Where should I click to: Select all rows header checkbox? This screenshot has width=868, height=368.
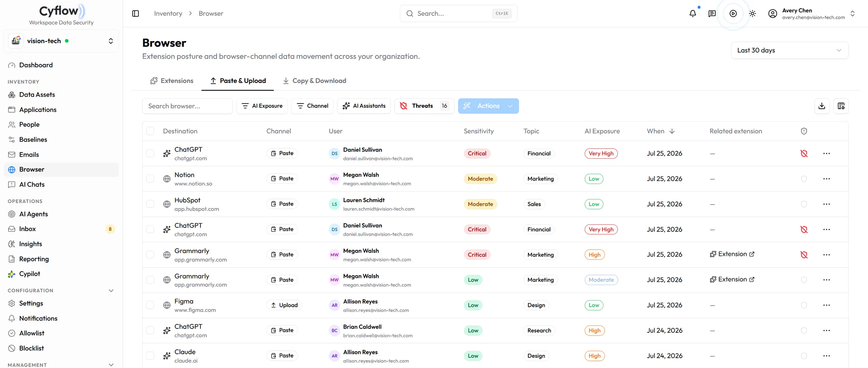coord(150,131)
